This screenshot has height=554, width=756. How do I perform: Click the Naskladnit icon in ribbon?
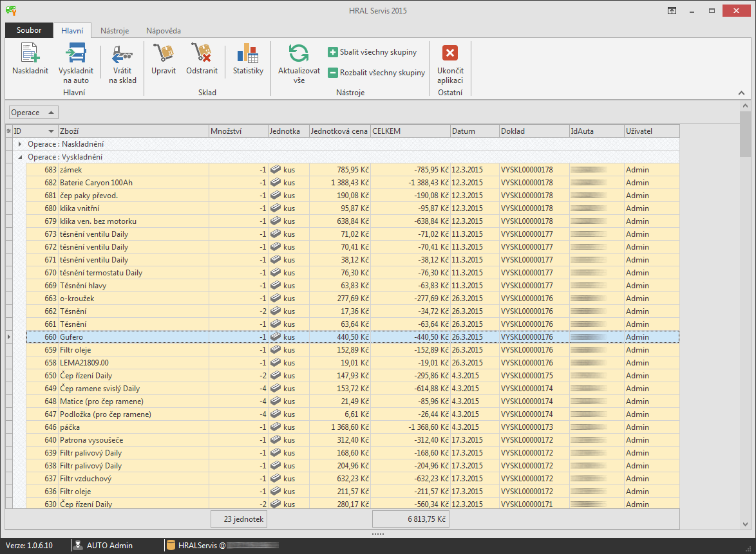click(30, 53)
